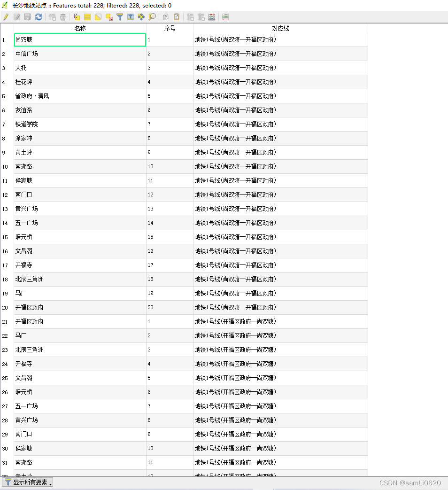The width and height of the screenshot is (448, 490).
Task: Select row number 1 header
Action: (x=7, y=39)
